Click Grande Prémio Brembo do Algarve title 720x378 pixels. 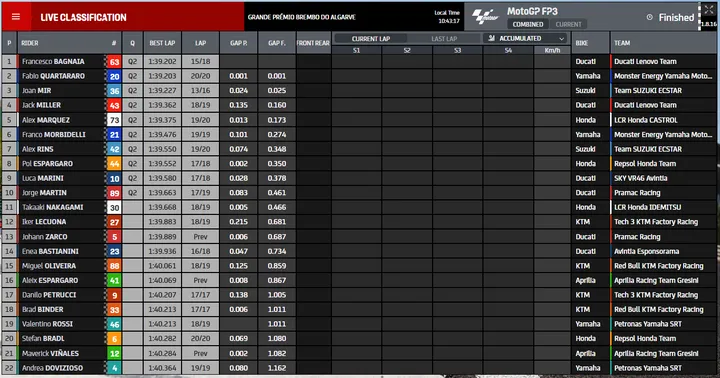tap(302, 17)
